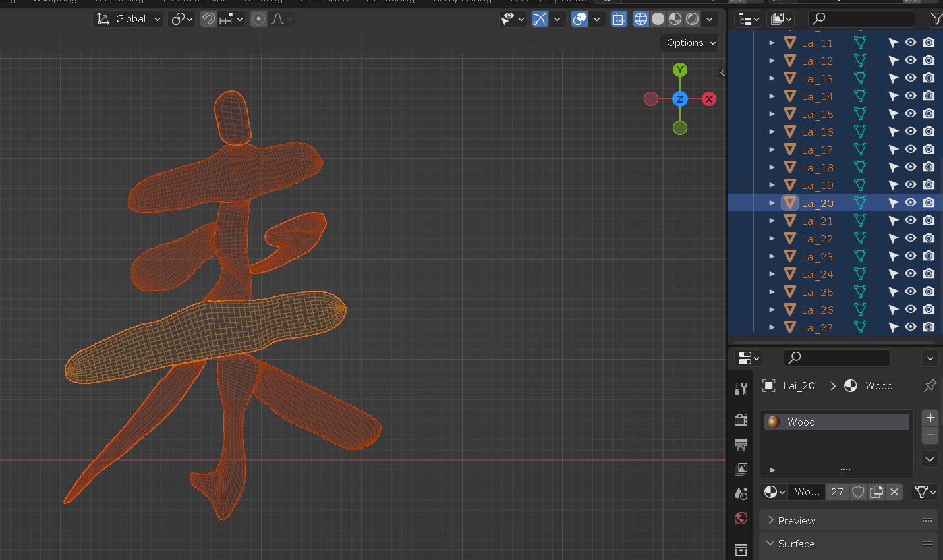The width and height of the screenshot is (943, 560).
Task: Open the viewport shading options dropdown
Action: 710,19
